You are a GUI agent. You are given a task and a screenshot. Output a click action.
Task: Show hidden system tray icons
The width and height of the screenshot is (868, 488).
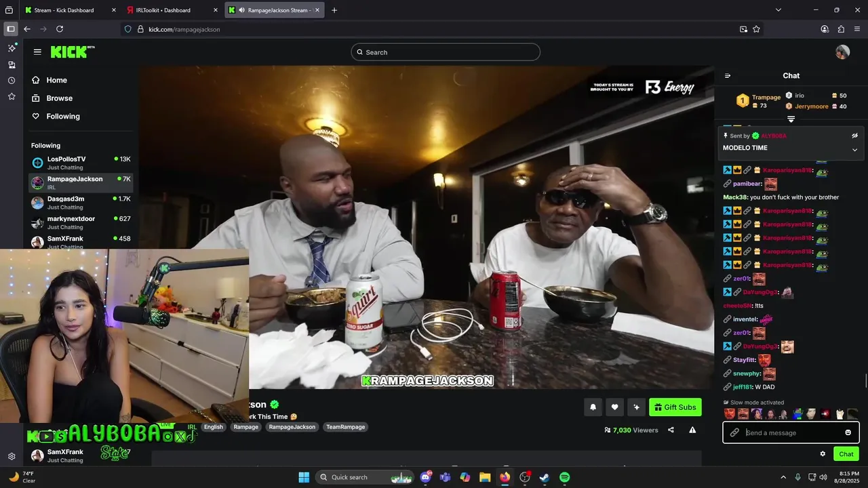pos(783,477)
